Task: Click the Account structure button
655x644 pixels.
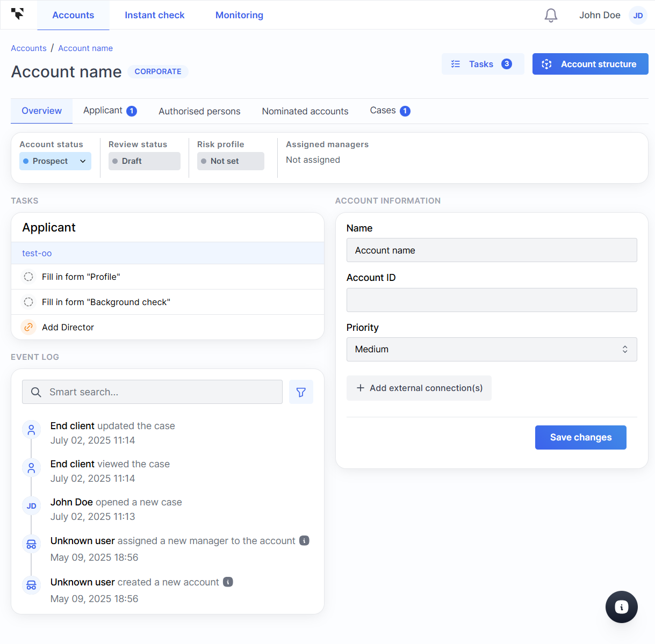Action: point(590,64)
